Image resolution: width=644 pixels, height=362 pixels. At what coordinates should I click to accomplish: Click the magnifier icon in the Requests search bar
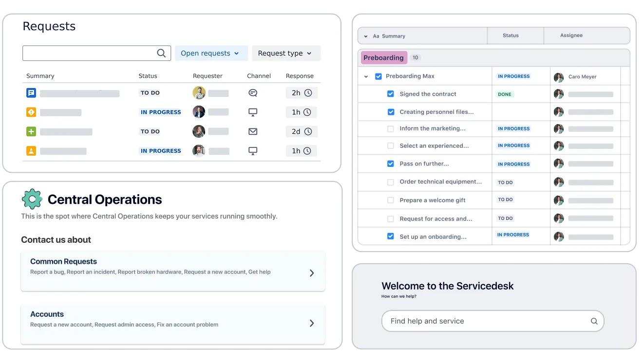click(x=161, y=53)
